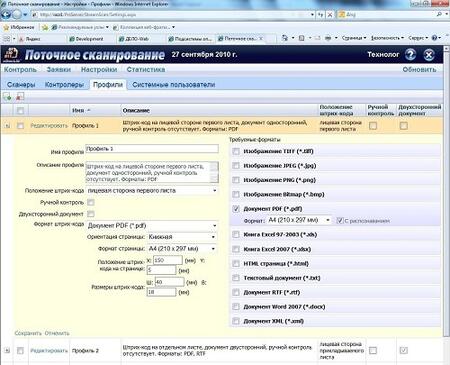Click the browser back arrow button

[x=6, y=14]
